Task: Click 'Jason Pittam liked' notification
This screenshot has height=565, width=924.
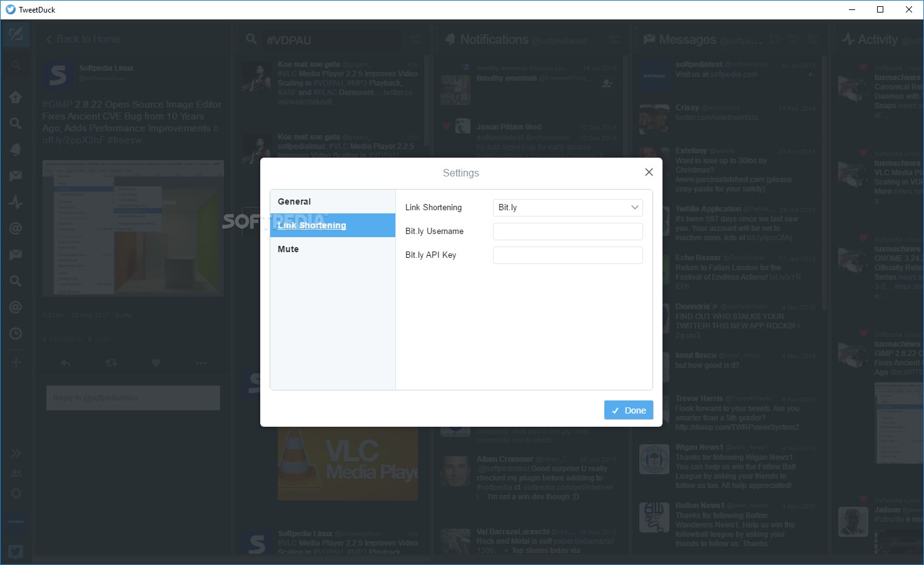Action: (x=509, y=127)
